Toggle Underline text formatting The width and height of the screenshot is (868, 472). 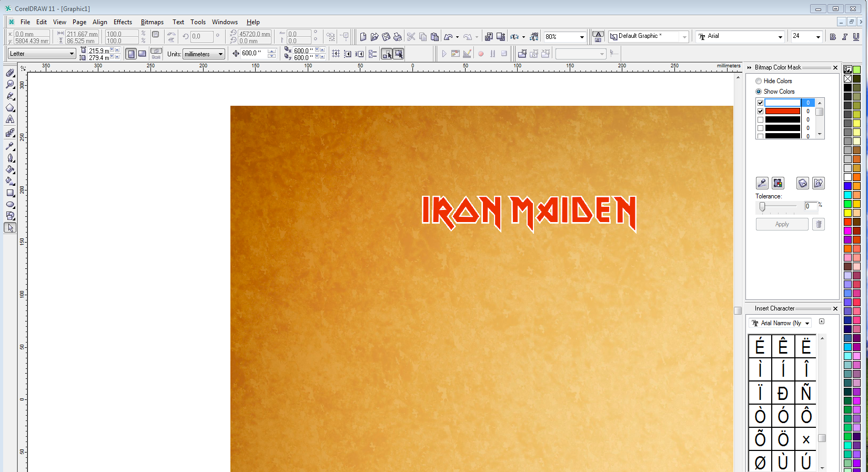pos(856,37)
